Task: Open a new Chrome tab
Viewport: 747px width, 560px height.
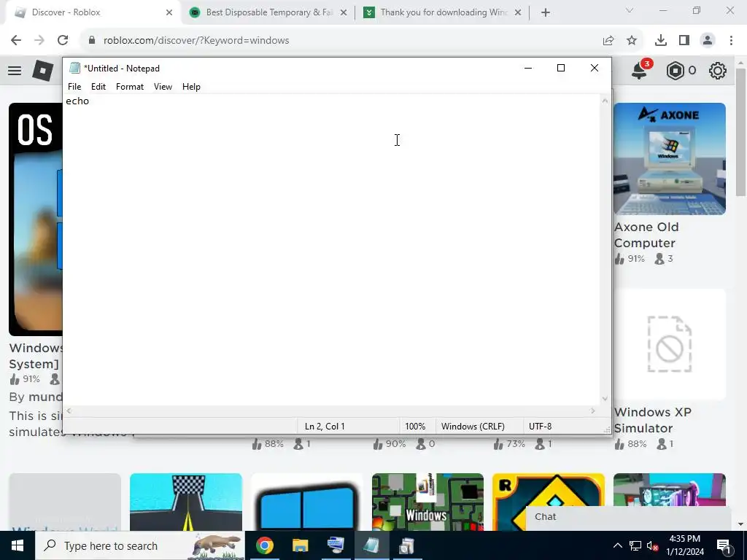Action: coord(546,12)
